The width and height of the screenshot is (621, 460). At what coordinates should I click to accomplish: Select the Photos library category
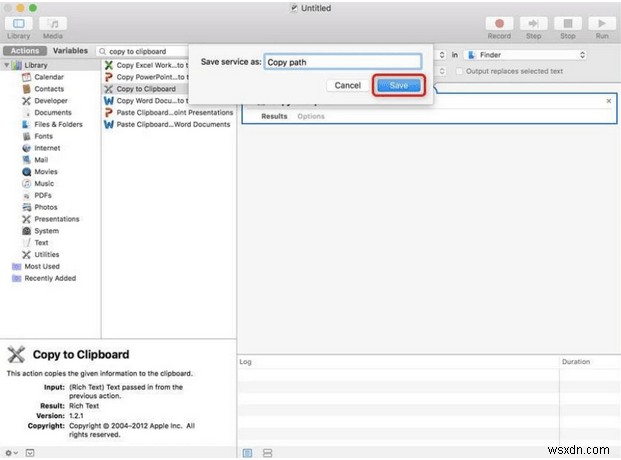click(x=45, y=207)
